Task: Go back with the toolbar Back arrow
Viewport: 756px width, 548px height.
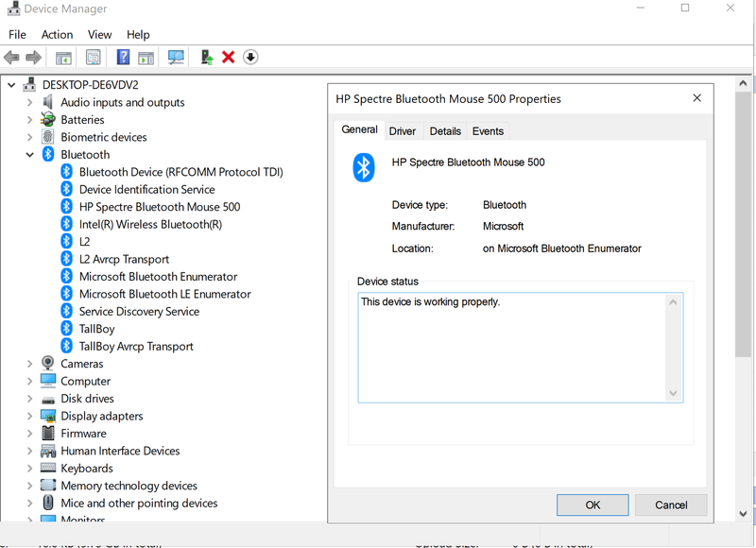Action: coord(11,58)
